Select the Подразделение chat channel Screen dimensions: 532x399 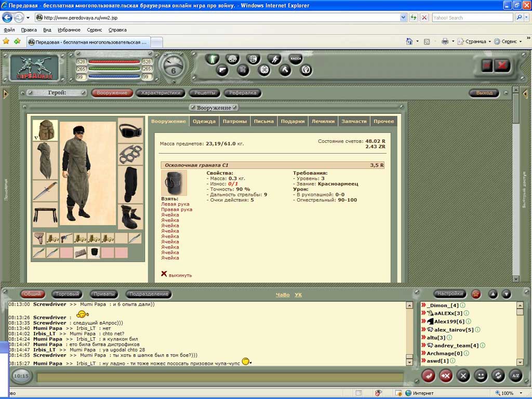tap(149, 294)
